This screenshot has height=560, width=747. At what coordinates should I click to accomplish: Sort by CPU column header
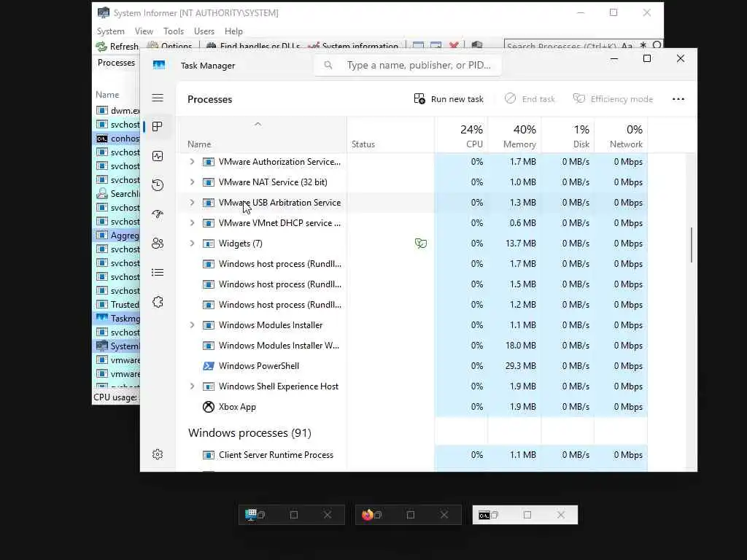click(x=461, y=136)
